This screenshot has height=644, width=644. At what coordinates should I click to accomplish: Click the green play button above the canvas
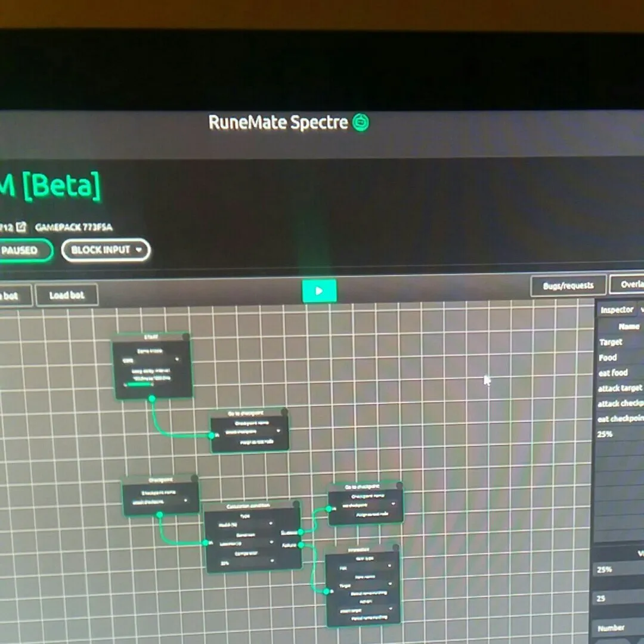319,291
